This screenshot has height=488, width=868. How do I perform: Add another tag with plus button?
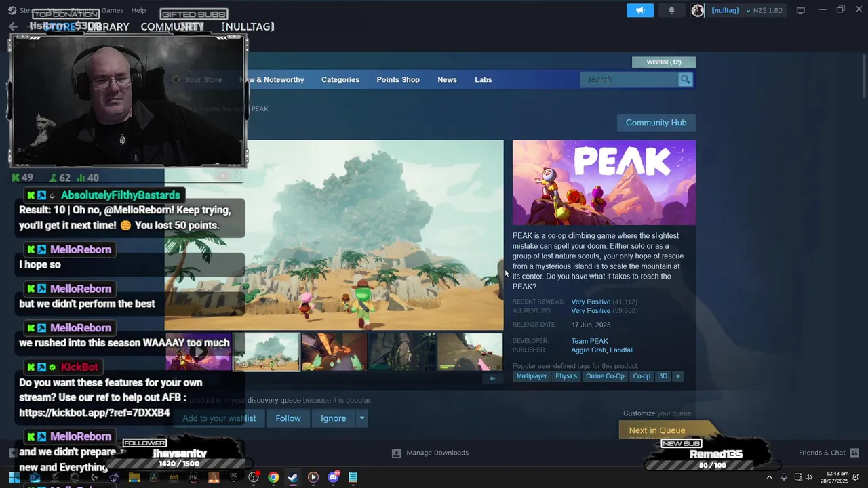(x=677, y=376)
